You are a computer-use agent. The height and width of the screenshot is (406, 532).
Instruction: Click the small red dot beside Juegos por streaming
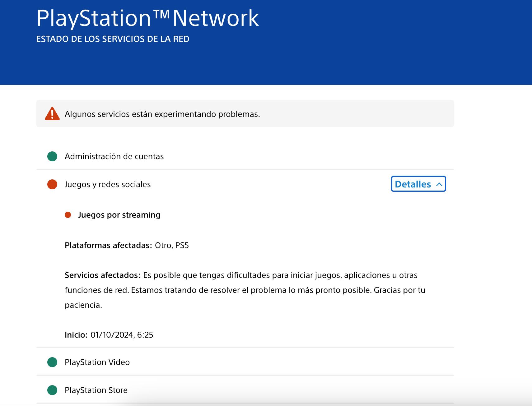coord(68,215)
